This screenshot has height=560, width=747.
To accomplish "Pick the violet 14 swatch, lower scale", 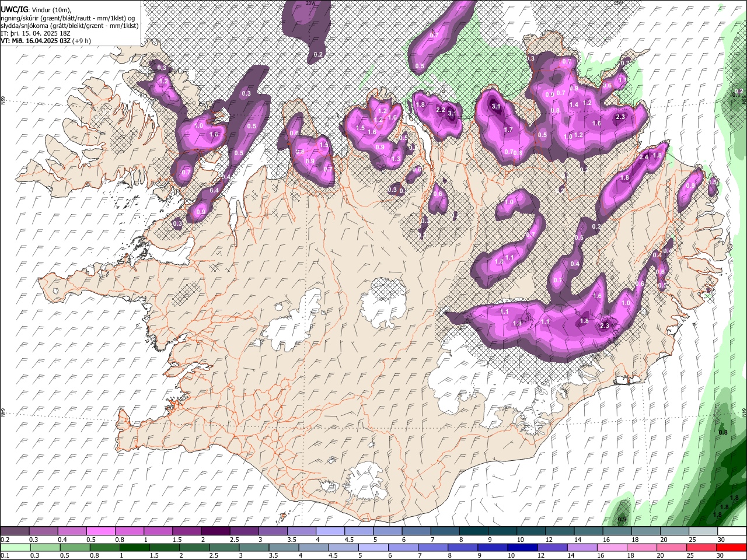I will [582, 547].
